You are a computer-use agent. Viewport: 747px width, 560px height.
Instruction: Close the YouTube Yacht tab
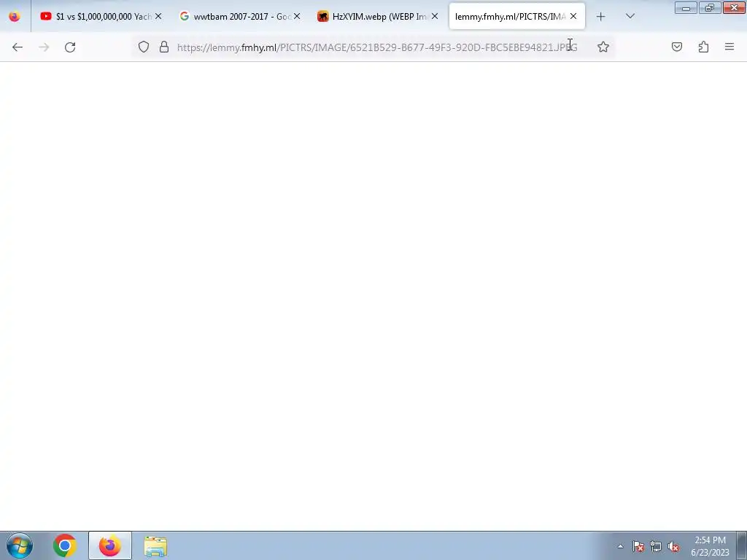tap(158, 16)
